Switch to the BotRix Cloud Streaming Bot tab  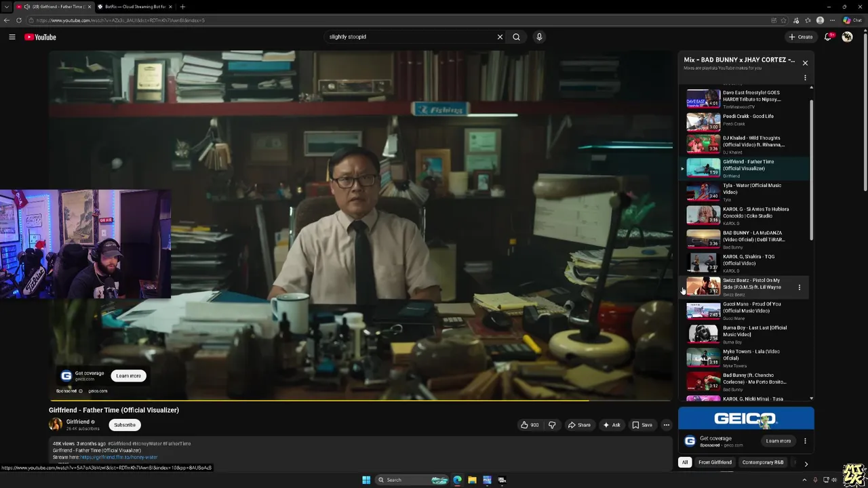point(135,7)
